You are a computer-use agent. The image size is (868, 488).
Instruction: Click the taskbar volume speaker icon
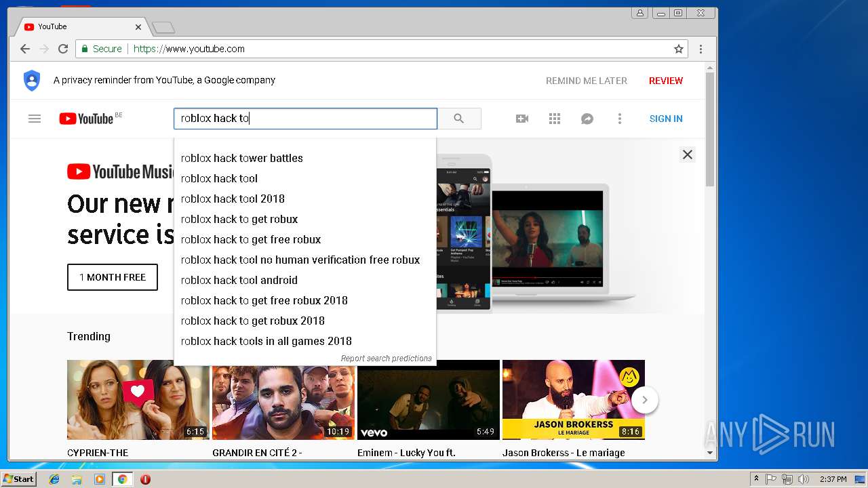[804, 479]
